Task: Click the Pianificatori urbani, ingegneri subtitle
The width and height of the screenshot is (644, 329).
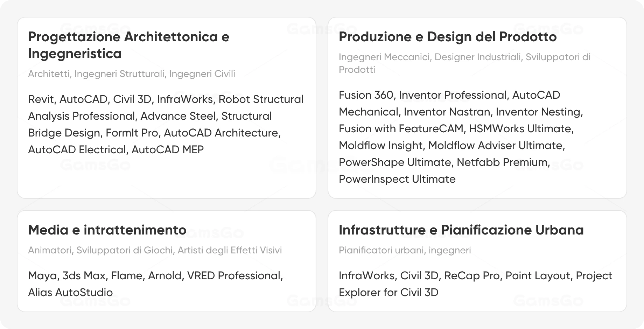Action: (405, 250)
